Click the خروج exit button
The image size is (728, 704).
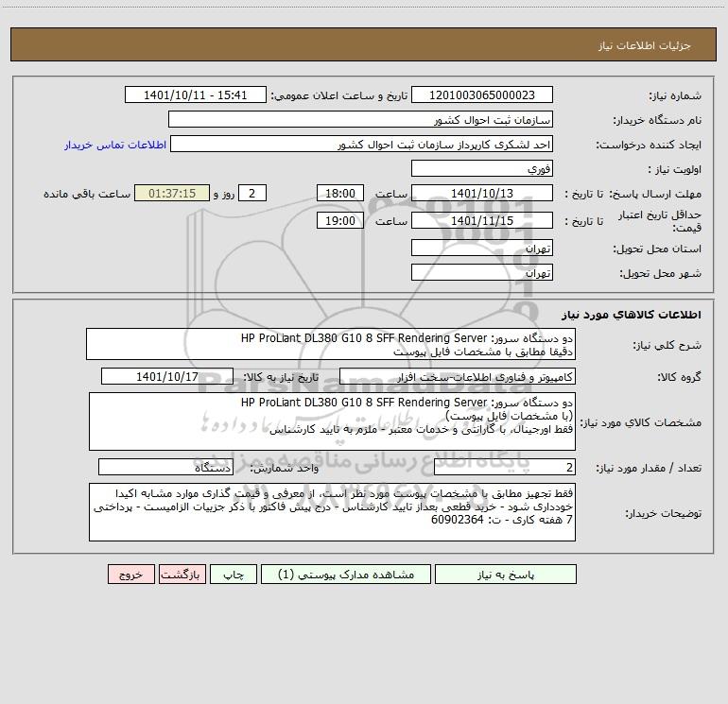point(130,574)
